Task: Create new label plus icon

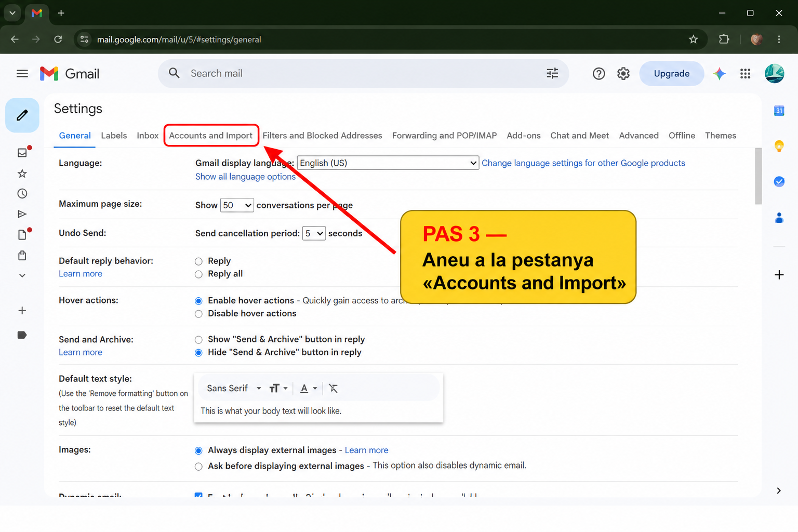Action: [x=22, y=311]
